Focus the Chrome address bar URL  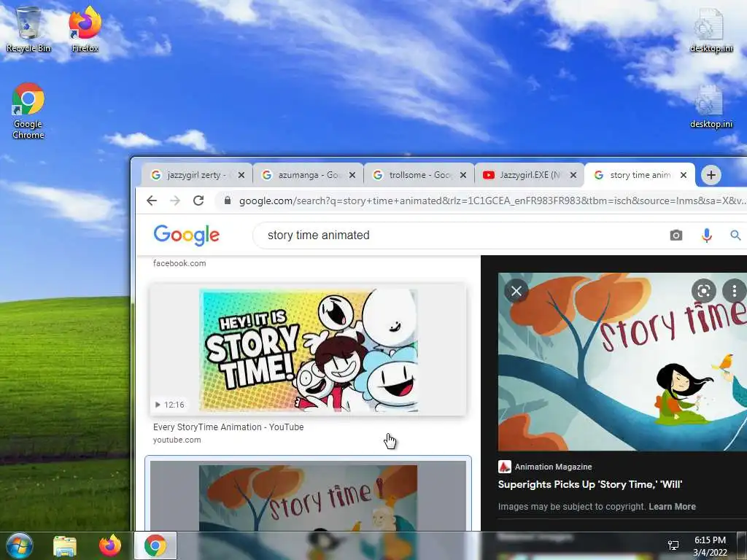tap(492, 201)
